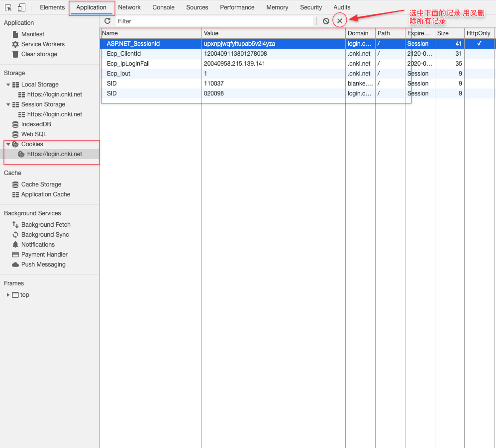
Task: Collapse the Local Storage tree node
Action: click(8, 85)
